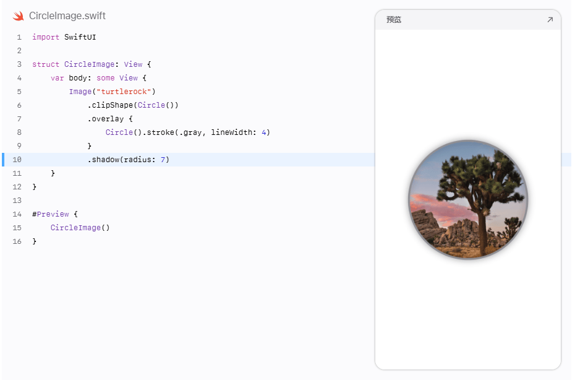Click the circular Joshua tree preview image
This screenshot has width=588, height=380.
468,199
